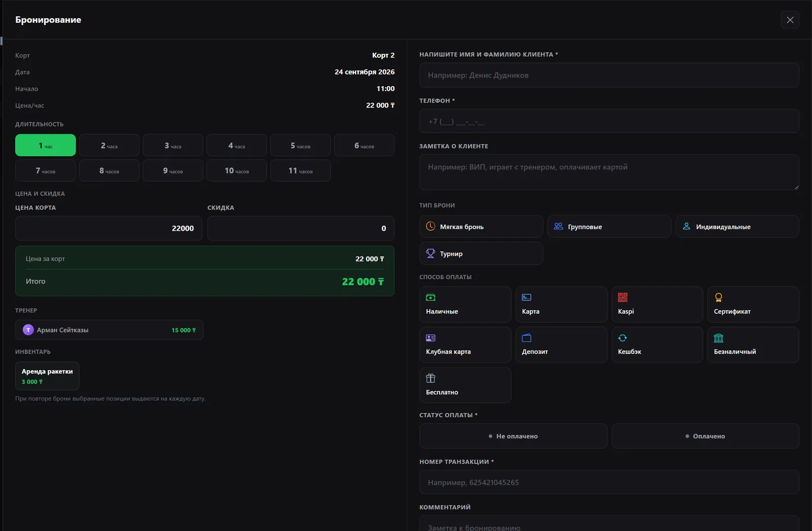This screenshot has height=531, width=812.
Task: Select the Оплачено payment status
Action: click(705, 436)
